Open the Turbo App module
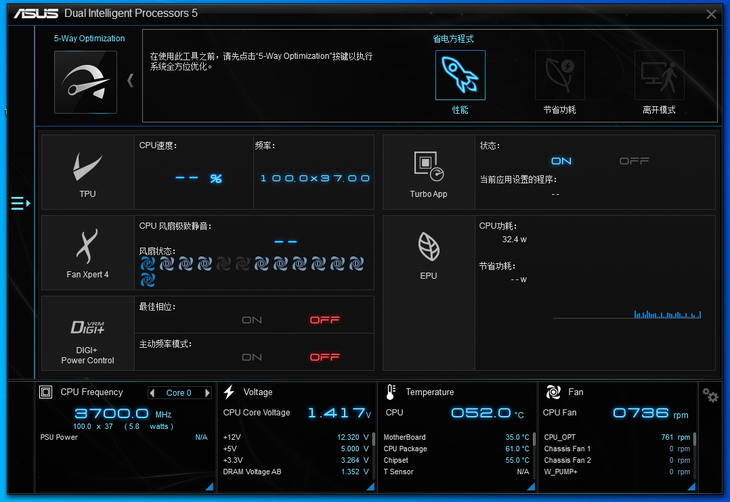The image size is (730, 502). click(428, 173)
